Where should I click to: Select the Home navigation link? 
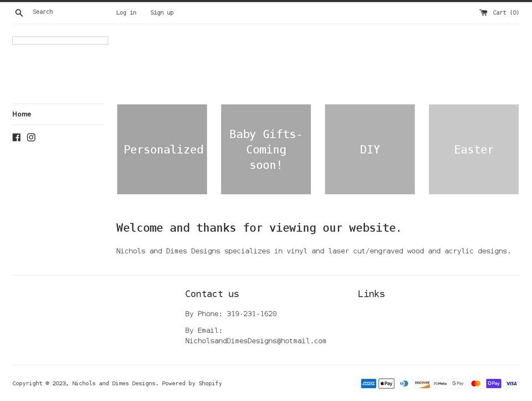pyautogui.click(x=22, y=114)
